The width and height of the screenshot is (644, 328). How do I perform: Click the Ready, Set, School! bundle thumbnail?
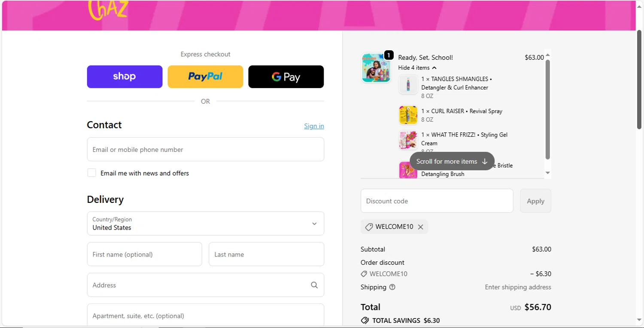click(x=376, y=68)
